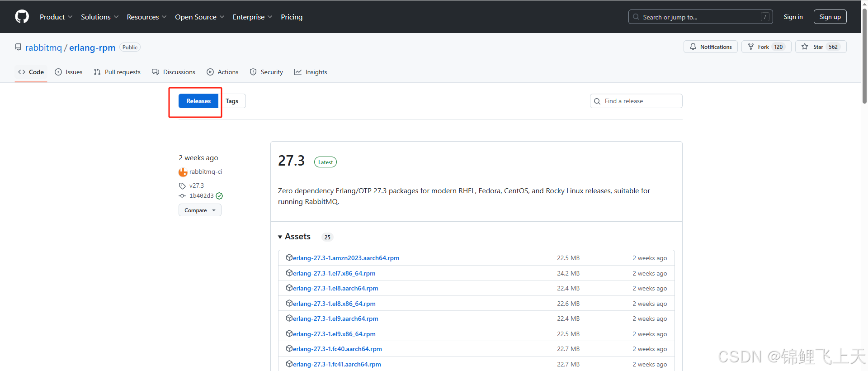This screenshot has width=868, height=371.
Task: Open commit 1b402d3
Action: (x=201, y=196)
